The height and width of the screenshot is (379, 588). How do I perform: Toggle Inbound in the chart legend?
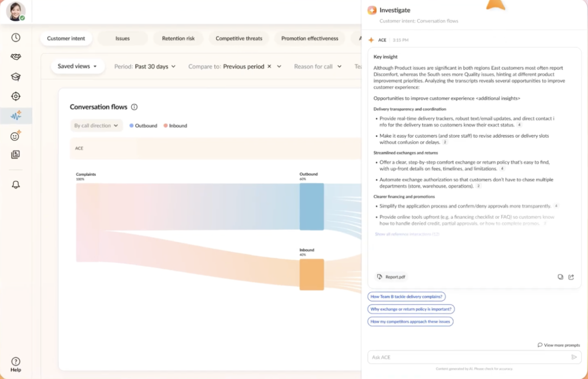pyautogui.click(x=175, y=125)
